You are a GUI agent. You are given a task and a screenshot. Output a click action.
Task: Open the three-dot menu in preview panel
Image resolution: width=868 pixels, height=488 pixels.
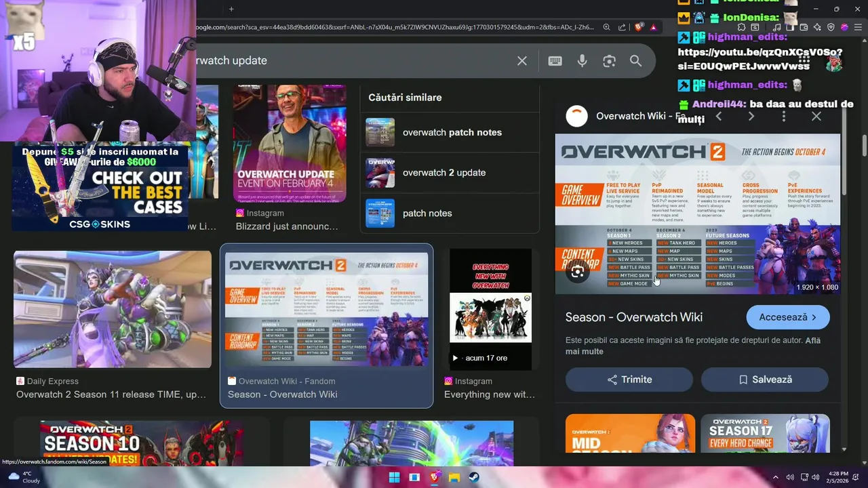point(784,117)
